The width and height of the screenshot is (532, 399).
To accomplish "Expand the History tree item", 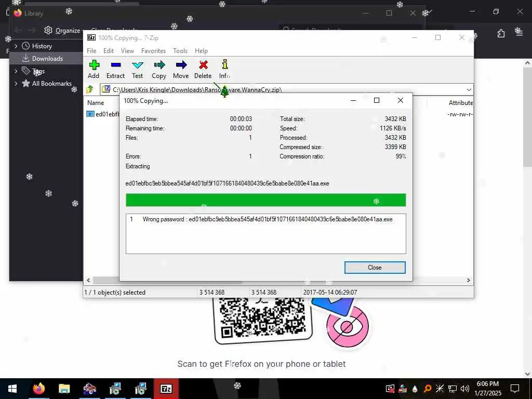I will 16,46.
